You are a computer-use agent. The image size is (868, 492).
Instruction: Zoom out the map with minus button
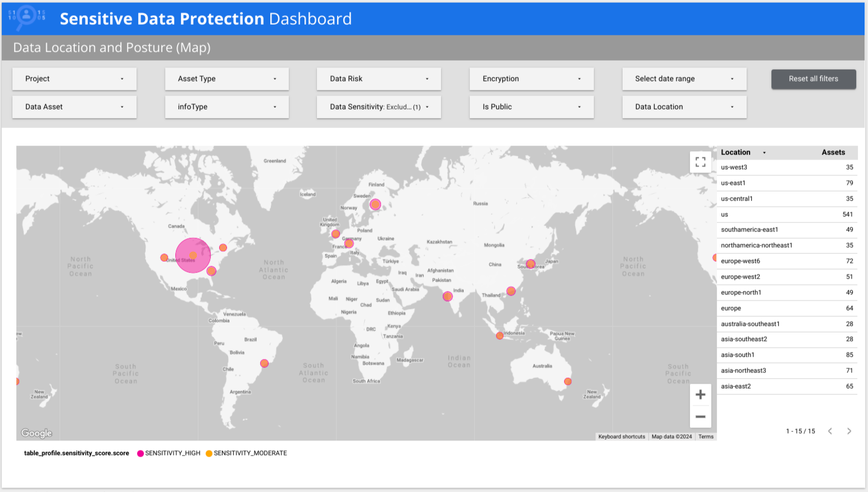(700, 417)
